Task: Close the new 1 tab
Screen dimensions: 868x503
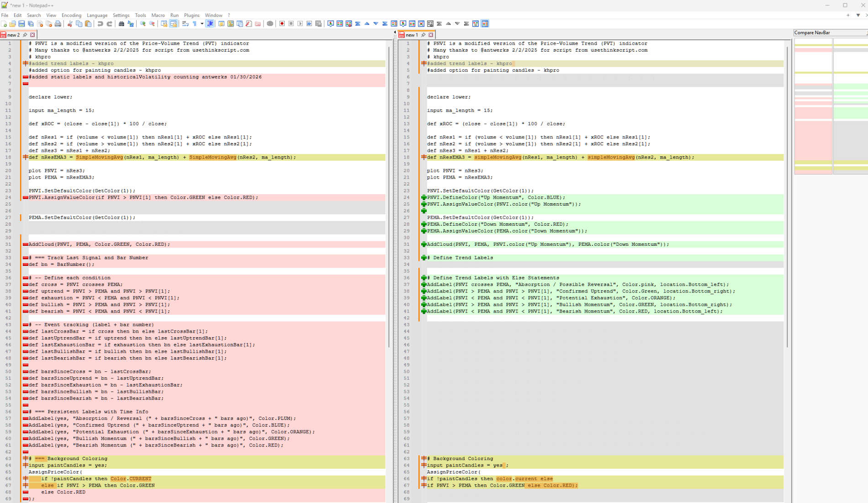Action: pos(431,35)
